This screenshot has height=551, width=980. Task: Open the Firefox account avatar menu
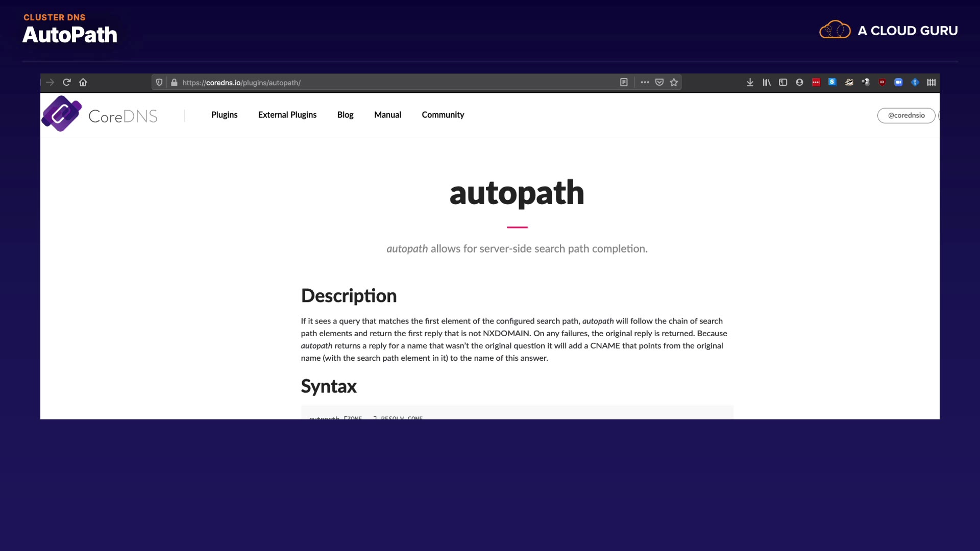tap(799, 82)
